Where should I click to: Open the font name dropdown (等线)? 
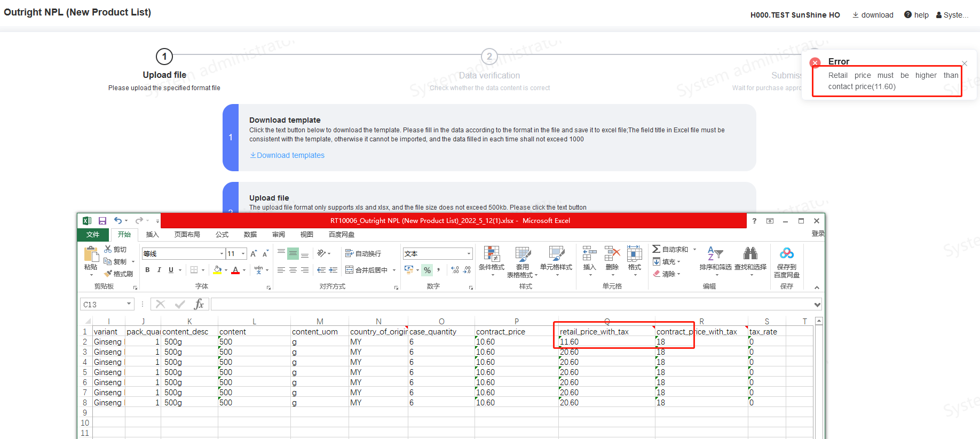(x=222, y=254)
